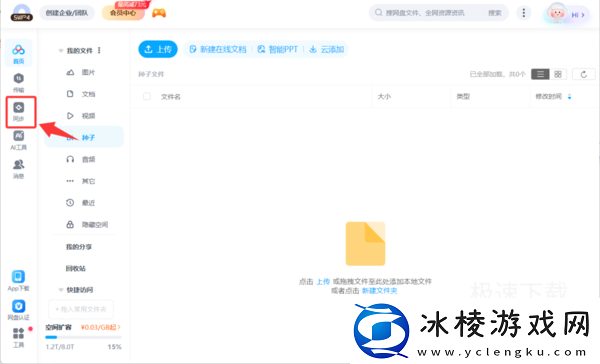Click the storage usage progress bar

pyautogui.click(x=83, y=337)
